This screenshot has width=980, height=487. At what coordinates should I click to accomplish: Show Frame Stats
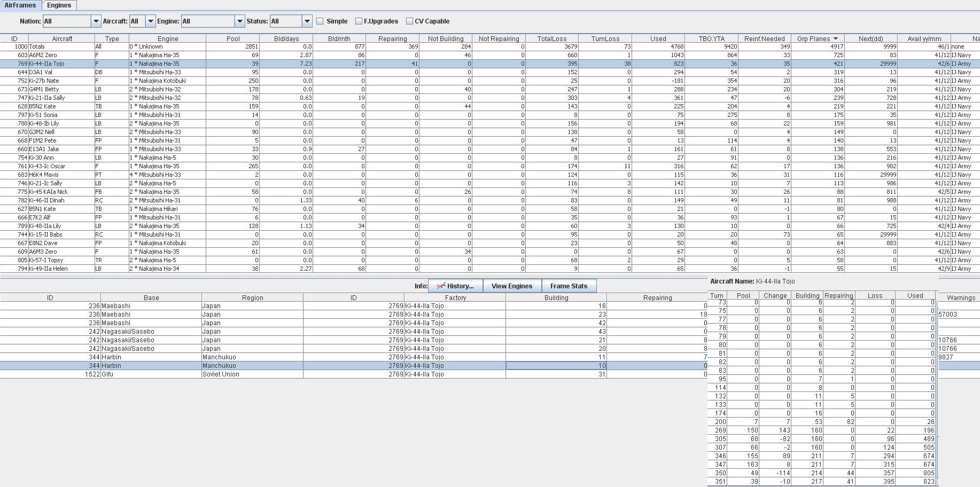click(x=569, y=286)
